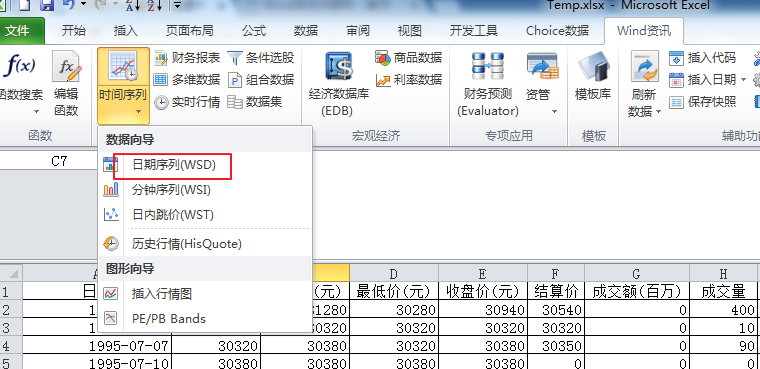Open Customize Quick Access Toolbar dropdown
Image resolution: width=760 pixels, height=369 pixels.
click(176, 5)
